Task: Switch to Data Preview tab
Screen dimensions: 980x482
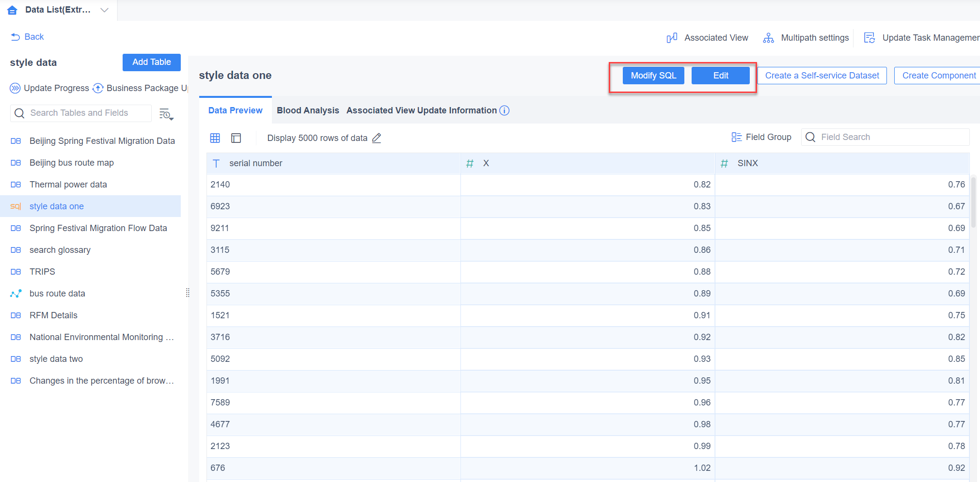Action: click(x=236, y=110)
